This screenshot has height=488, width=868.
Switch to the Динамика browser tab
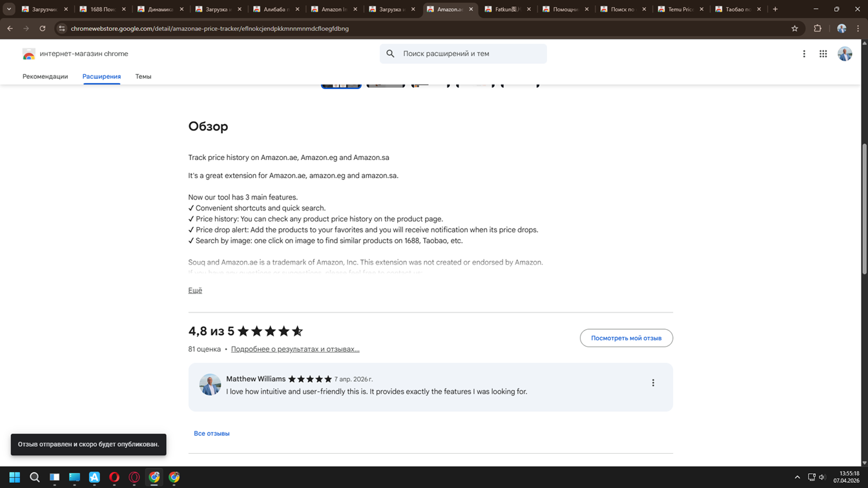tap(160, 9)
